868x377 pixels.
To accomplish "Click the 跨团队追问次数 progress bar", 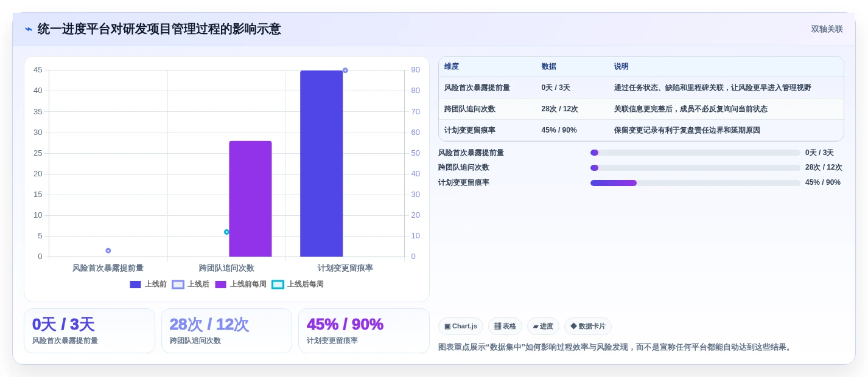I will pyautogui.click(x=695, y=168).
